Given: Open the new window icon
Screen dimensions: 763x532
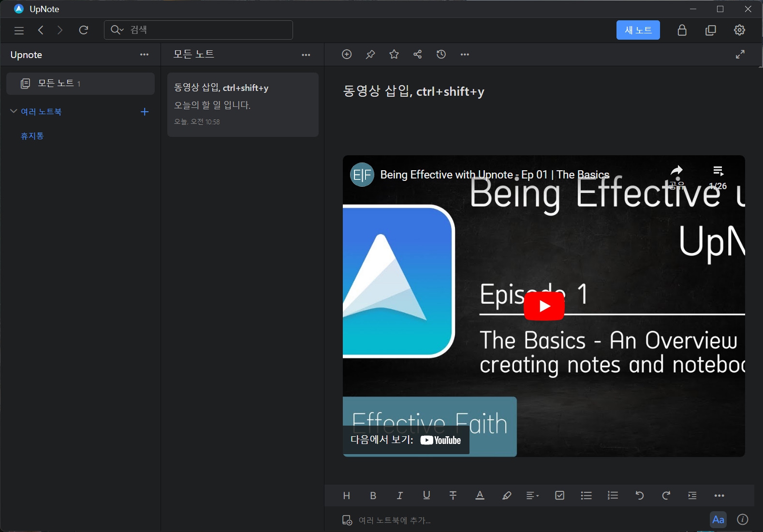Looking at the screenshot, I should [x=711, y=30].
